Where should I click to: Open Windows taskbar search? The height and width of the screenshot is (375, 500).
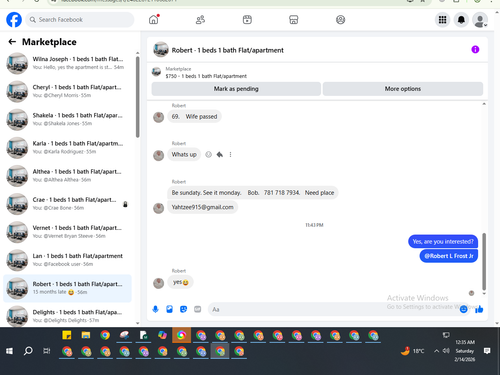pos(28,351)
